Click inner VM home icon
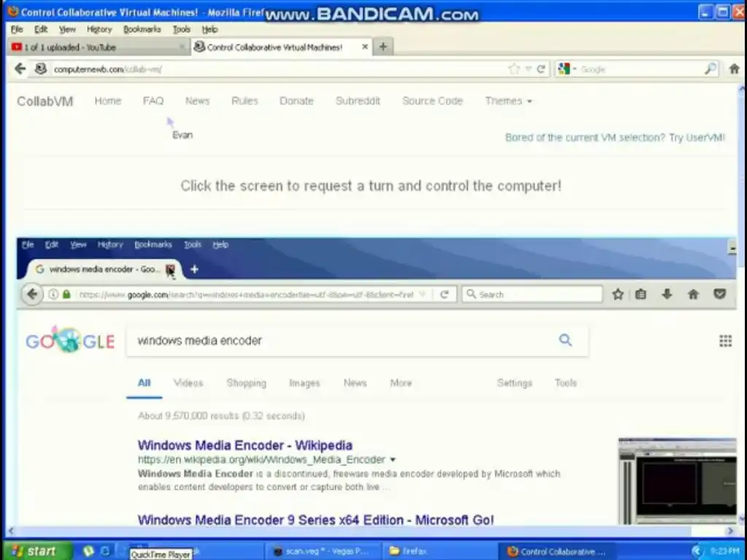Screen dimensions: 747x560 click(x=693, y=295)
